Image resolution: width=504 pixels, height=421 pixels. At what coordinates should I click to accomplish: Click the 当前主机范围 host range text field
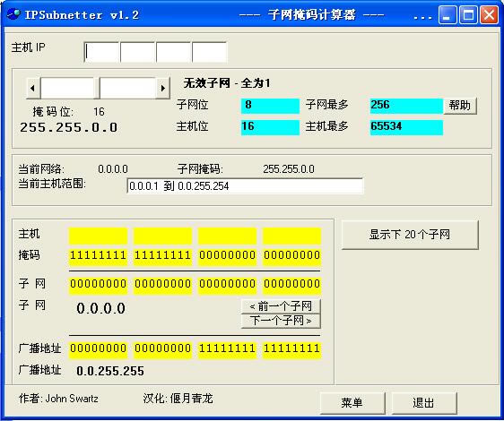(245, 186)
